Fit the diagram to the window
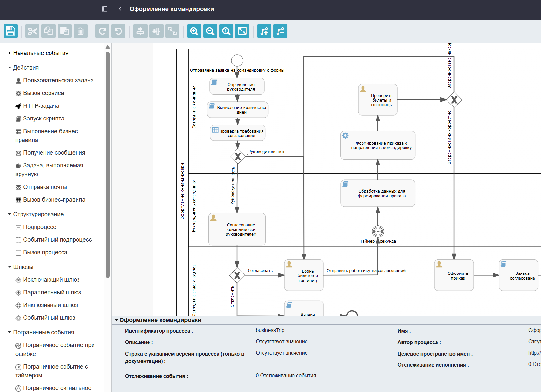The width and height of the screenshot is (541, 392). (242, 31)
